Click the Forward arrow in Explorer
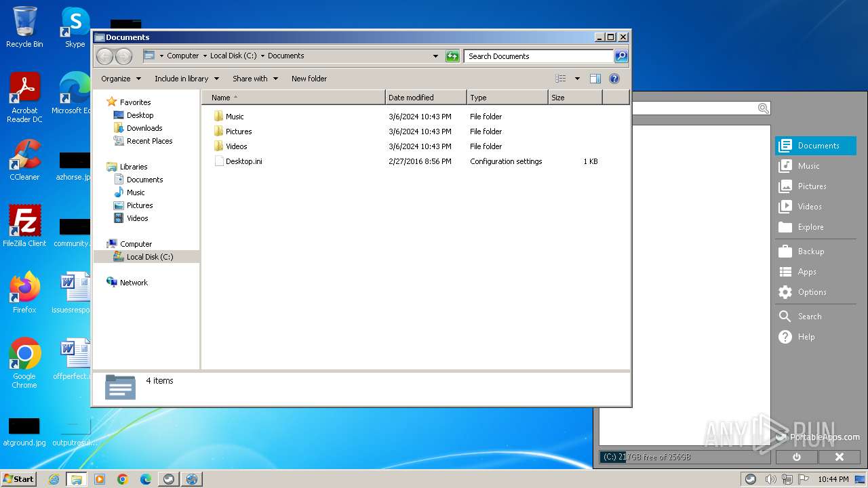The image size is (868, 488). coord(123,56)
